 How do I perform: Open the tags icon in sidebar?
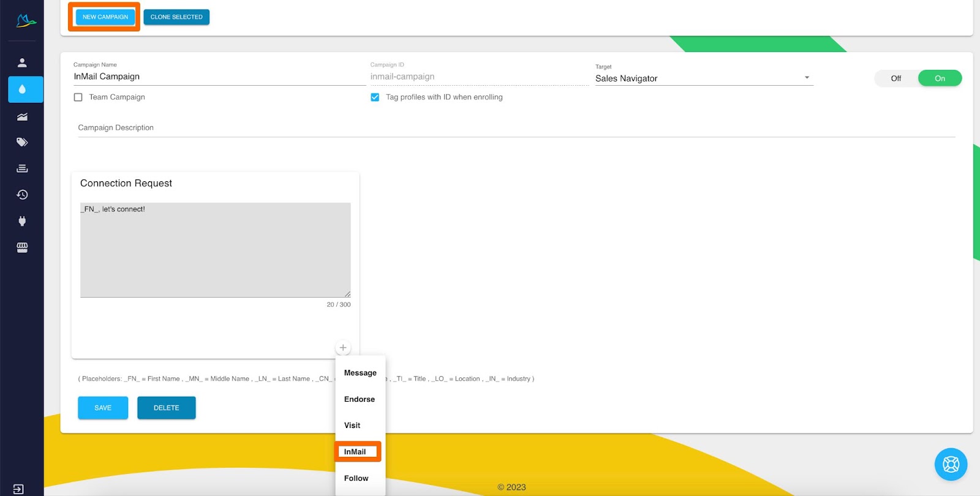pyautogui.click(x=22, y=142)
